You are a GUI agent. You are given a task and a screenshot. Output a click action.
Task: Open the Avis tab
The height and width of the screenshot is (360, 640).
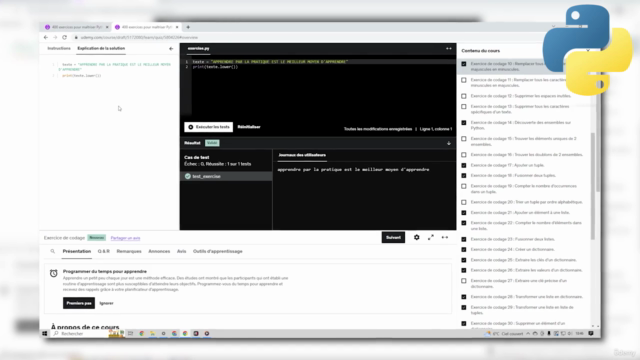click(x=182, y=251)
